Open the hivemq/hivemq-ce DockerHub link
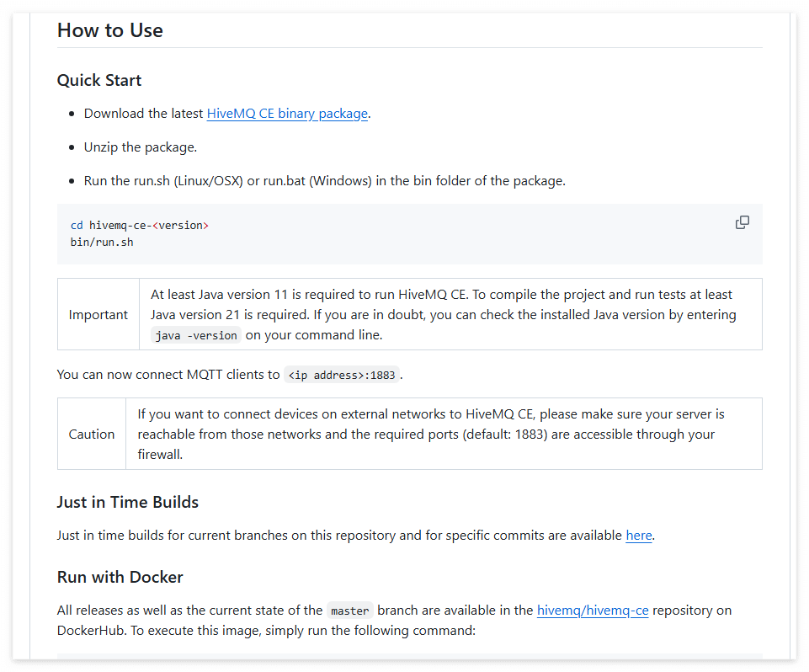Viewport: 809px width, 672px height. click(x=593, y=610)
